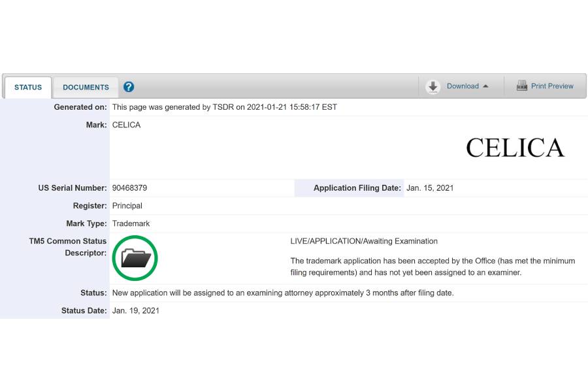This screenshot has width=588, height=392.
Task: Click the Mark Type value Trademark
Action: (131, 223)
